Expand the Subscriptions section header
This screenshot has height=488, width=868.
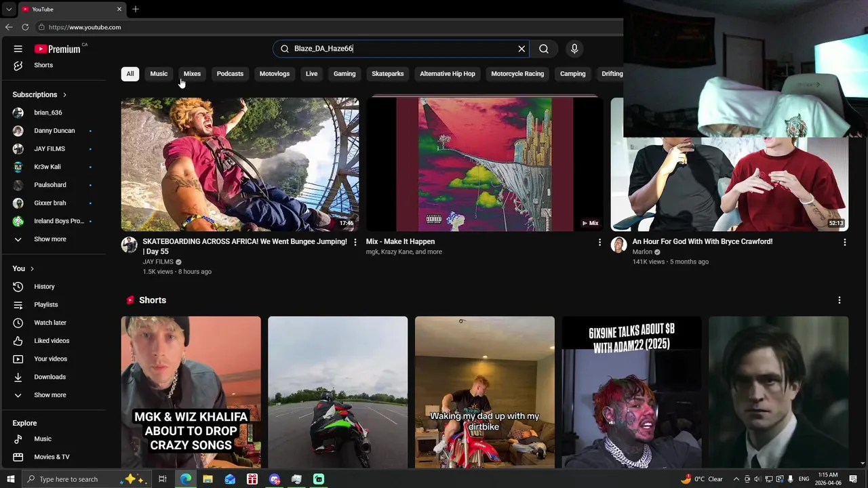click(39, 95)
